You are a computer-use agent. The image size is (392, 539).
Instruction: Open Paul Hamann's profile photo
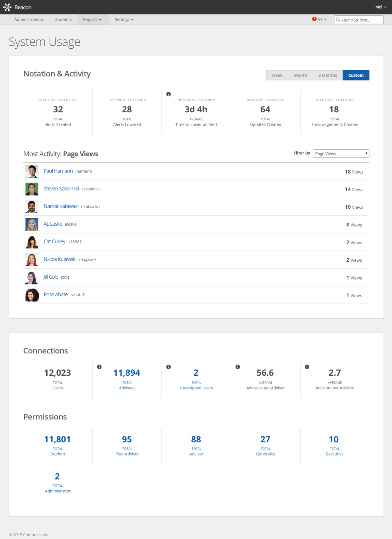click(32, 171)
